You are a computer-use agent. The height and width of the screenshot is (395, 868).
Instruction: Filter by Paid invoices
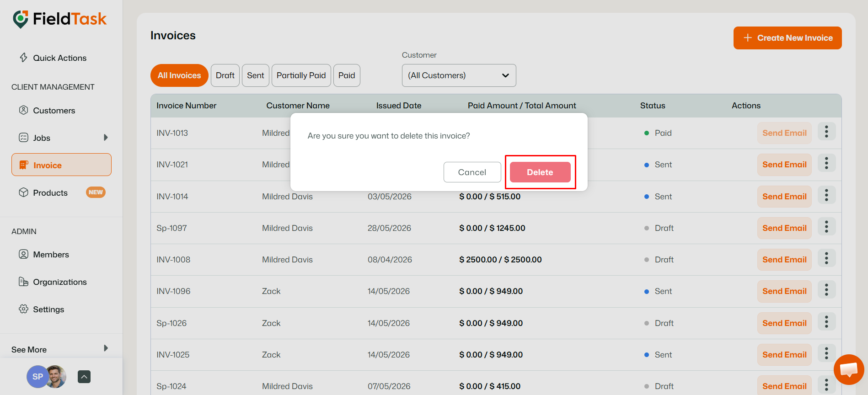347,75
